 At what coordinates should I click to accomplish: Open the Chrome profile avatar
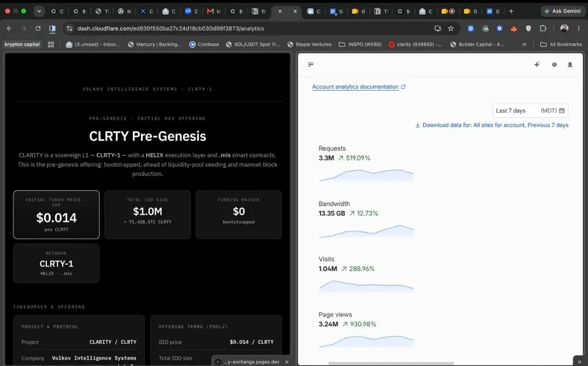[x=564, y=28]
